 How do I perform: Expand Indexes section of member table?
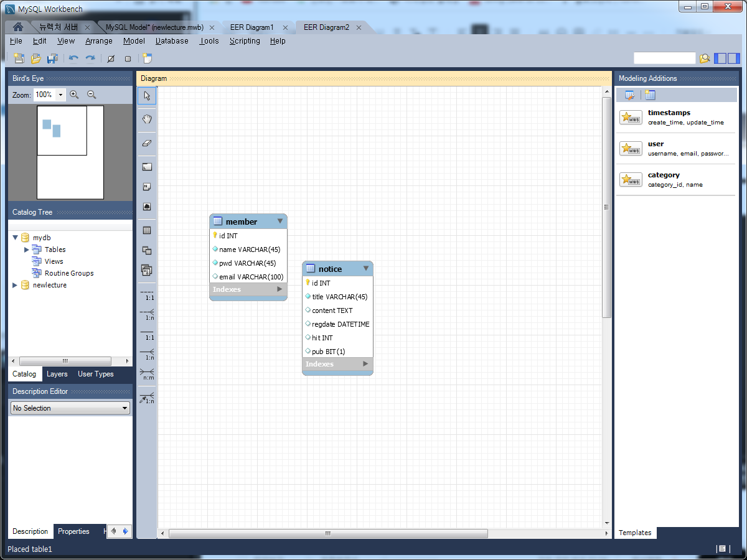pyautogui.click(x=280, y=289)
